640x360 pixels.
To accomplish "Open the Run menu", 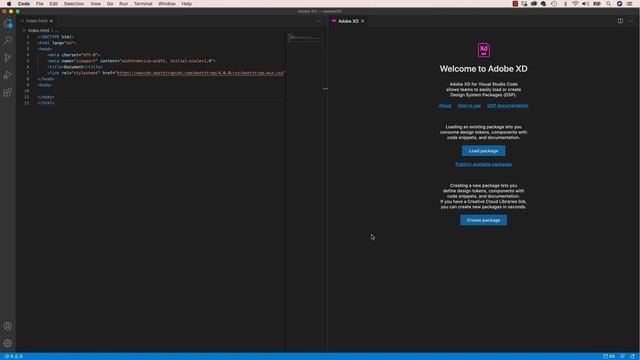I will click(x=123, y=4).
